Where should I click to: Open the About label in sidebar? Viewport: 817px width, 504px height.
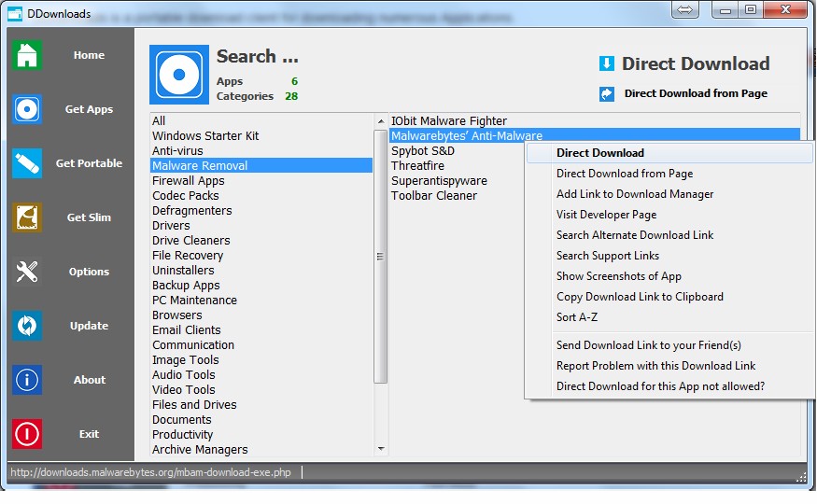pyautogui.click(x=89, y=380)
